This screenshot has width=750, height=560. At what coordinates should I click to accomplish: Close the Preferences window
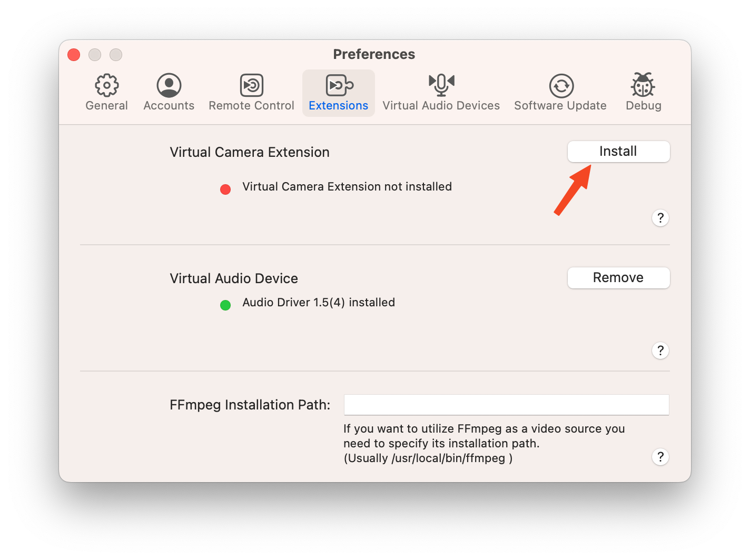click(74, 55)
